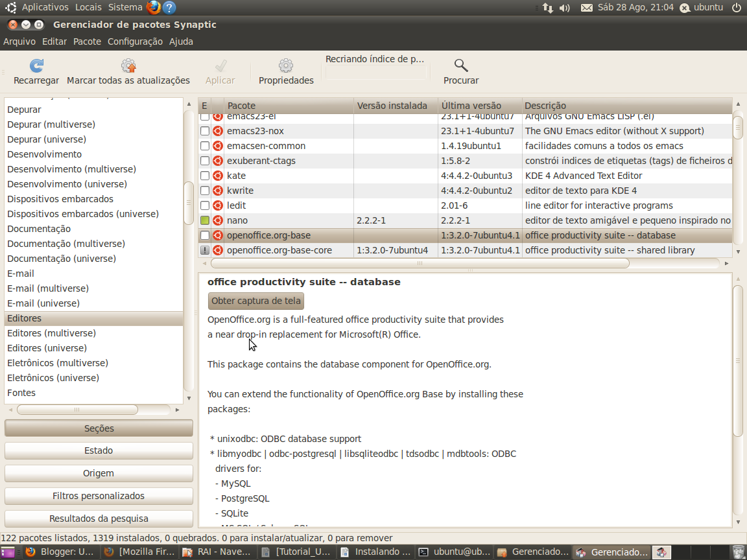Click Ubuntu icon for openoffice.org-base-core row
The height and width of the screenshot is (560, 747).
[218, 250]
